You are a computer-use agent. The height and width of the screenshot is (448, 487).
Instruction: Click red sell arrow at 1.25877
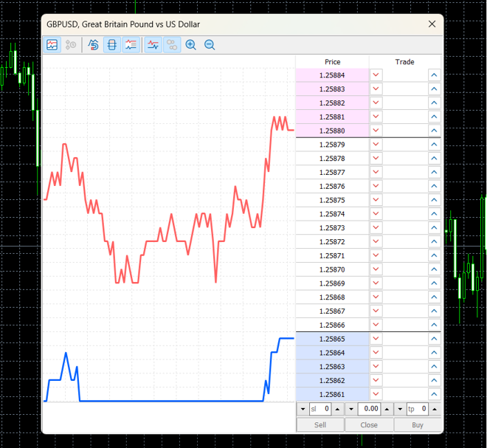(376, 172)
